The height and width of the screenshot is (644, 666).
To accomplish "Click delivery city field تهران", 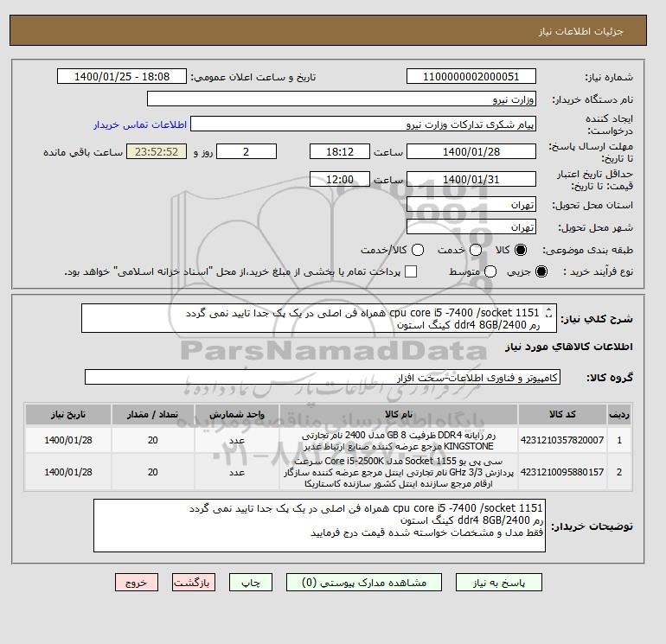I will pyautogui.click(x=471, y=226).
